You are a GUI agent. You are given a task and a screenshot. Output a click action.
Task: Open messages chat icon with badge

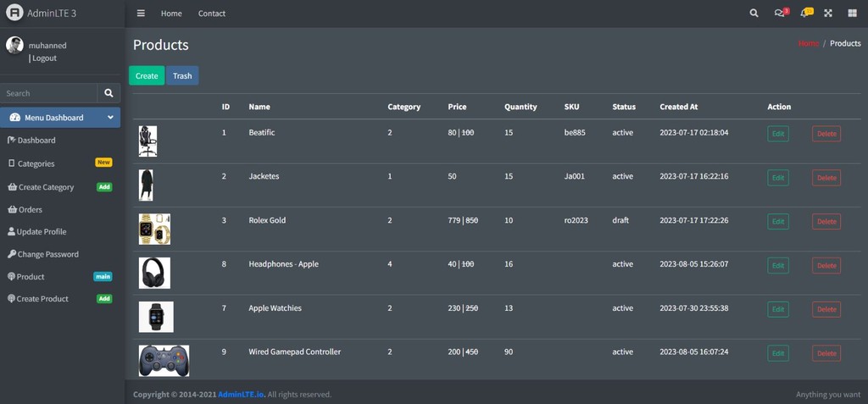point(781,13)
